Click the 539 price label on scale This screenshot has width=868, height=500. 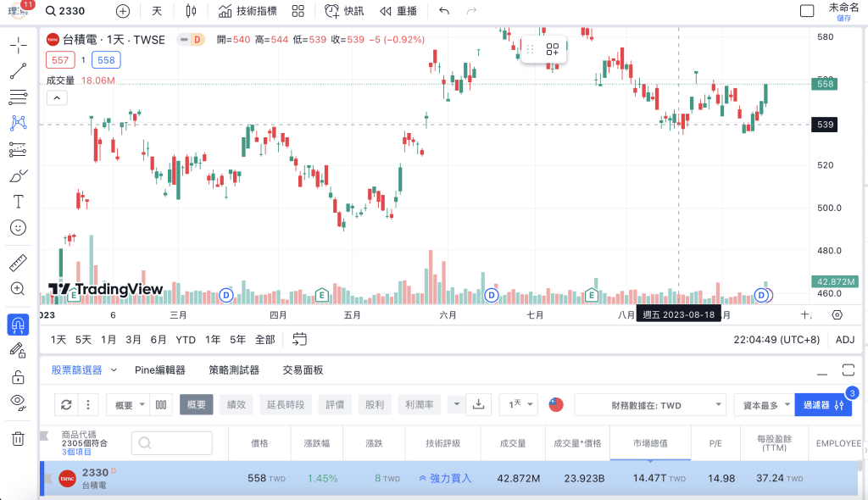(x=824, y=125)
